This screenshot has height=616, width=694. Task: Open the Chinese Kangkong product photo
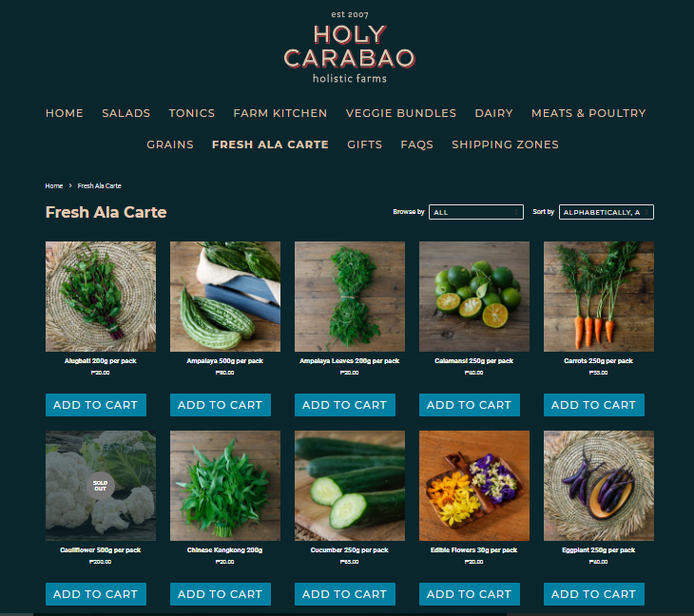[x=225, y=486]
